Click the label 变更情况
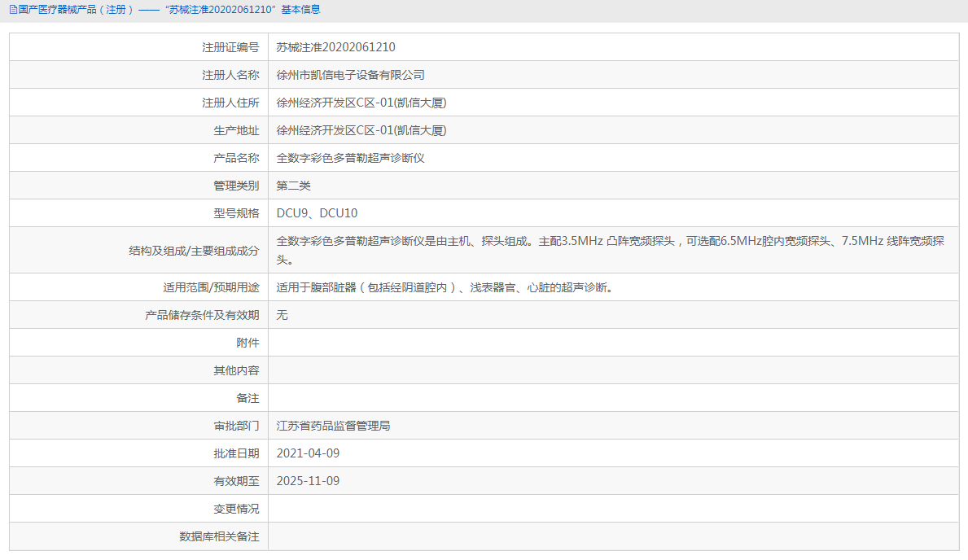Viewport: 968px width, 560px height. click(236, 509)
